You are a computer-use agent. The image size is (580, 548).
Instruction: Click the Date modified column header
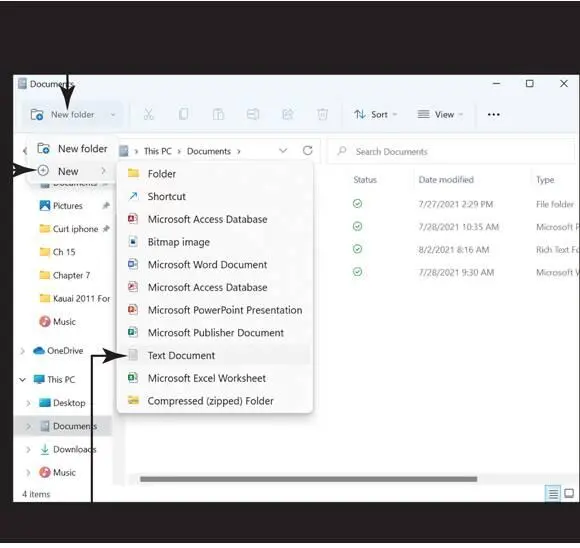pyautogui.click(x=446, y=180)
